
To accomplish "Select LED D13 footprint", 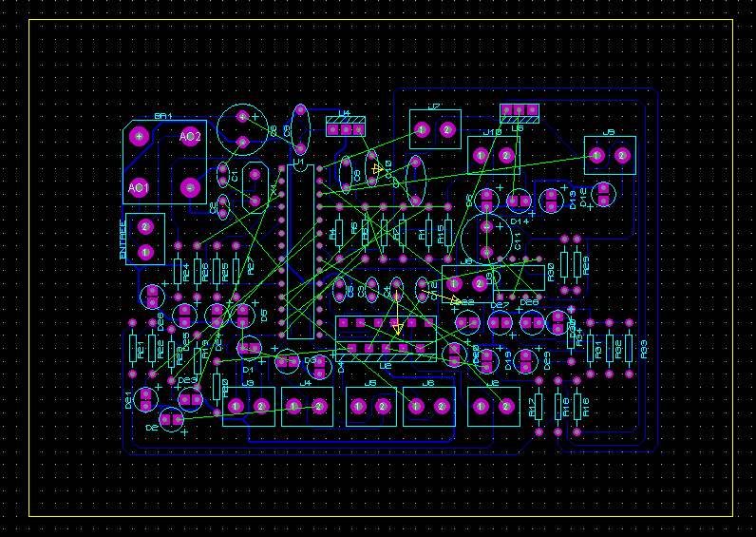I will tap(551, 201).
